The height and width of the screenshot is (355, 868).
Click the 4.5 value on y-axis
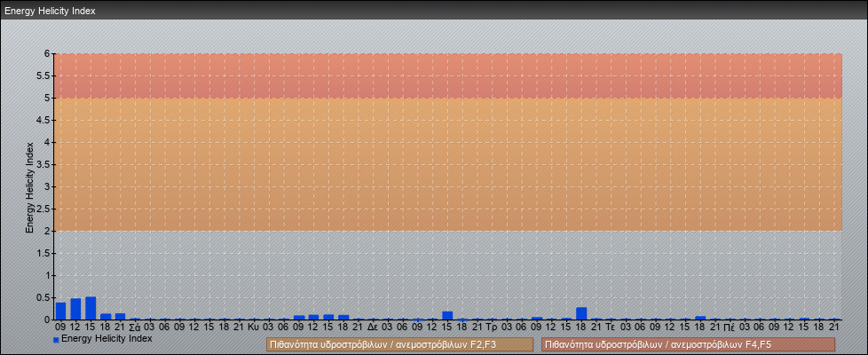click(x=44, y=120)
